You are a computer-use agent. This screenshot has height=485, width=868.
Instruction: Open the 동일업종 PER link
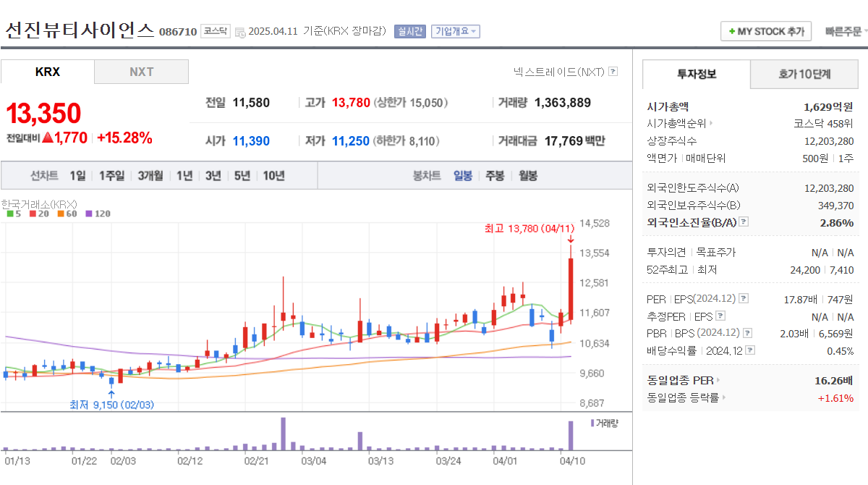point(680,380)
